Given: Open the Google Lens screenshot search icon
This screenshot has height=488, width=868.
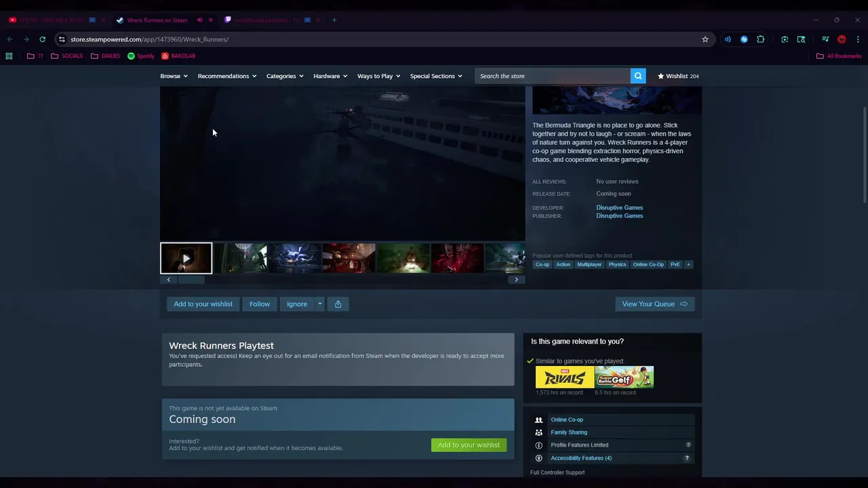Looking at the screenshot, I should (x=785, y=39).
